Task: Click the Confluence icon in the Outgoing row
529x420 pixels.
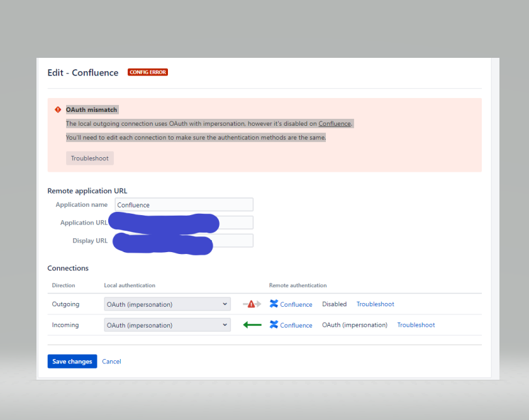Action: pyautogui.click(x=273, y=304)
